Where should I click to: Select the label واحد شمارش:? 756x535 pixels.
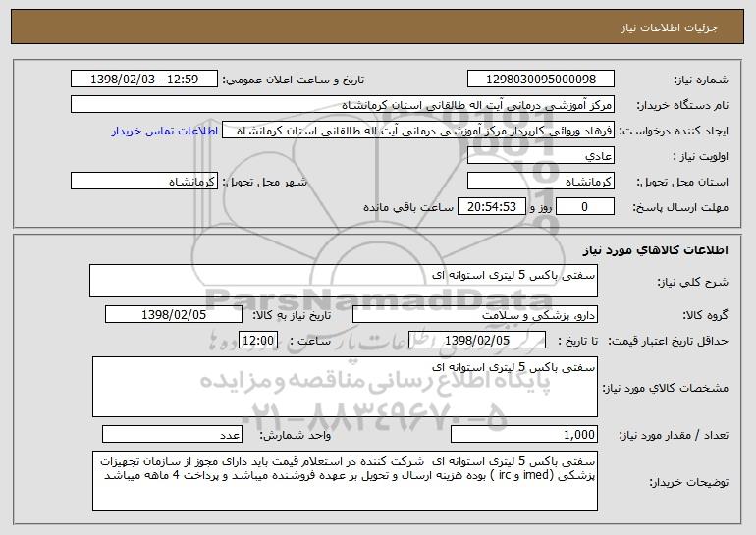[x=296, y=435]
